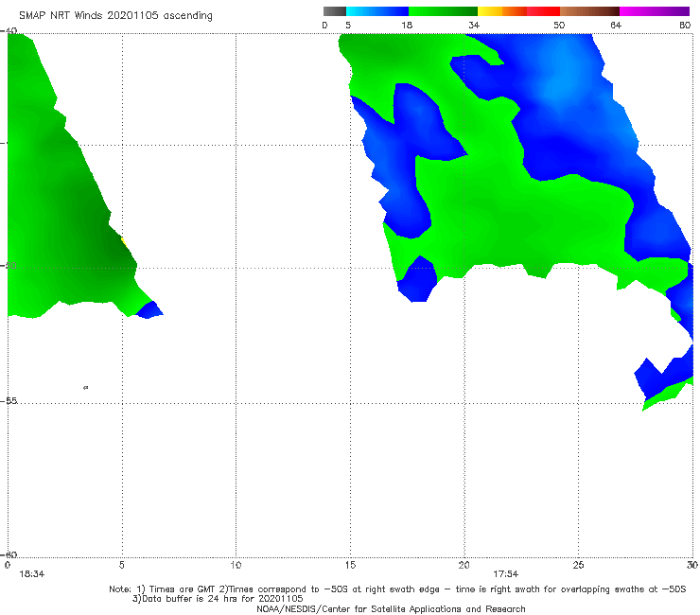This screenshot has height=615, width=700.
Task: Click the 'Data buffer is 24 hrs' note
Action: pos(218,599)
